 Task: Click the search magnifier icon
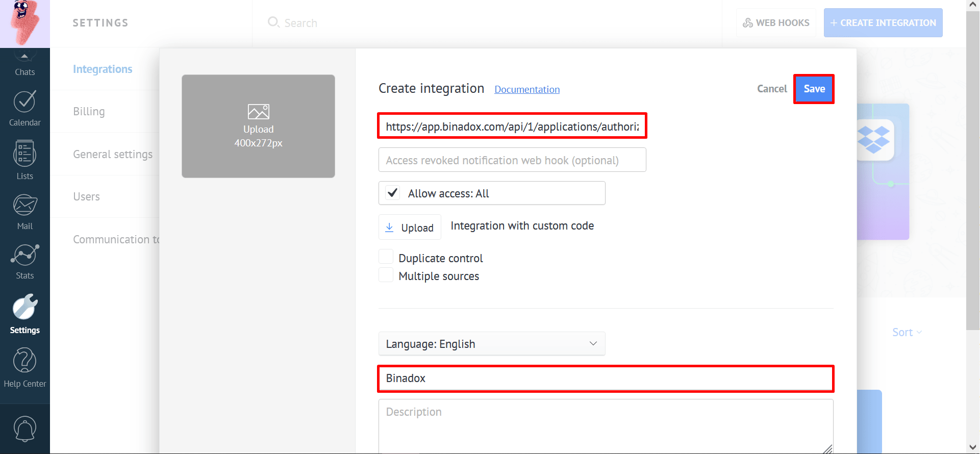pyautogui.click(x=273, y=22)
